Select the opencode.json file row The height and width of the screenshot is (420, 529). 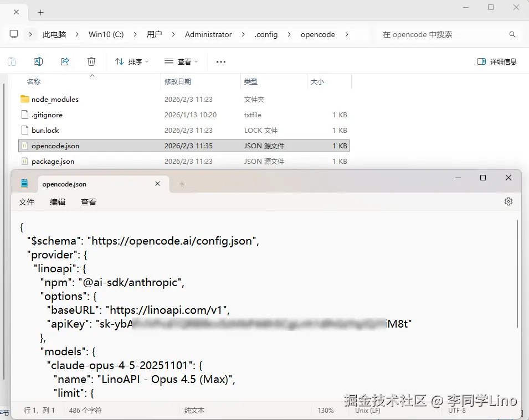(184, 146)
